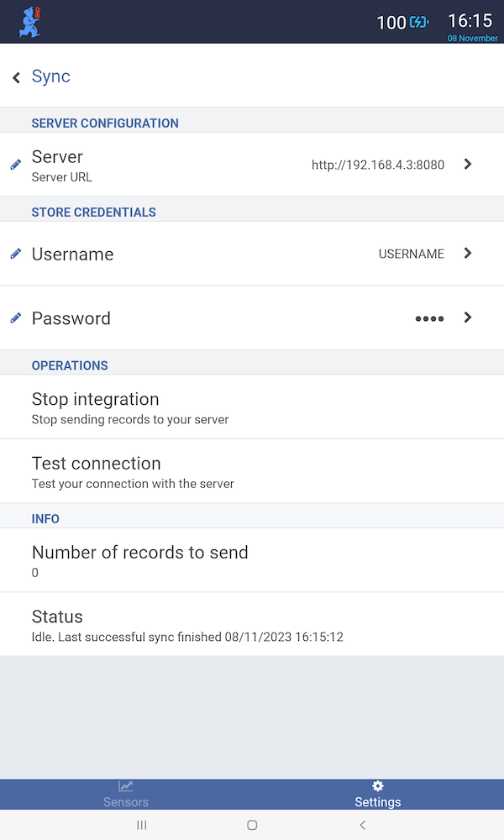Tap the Username label
This screenshot has width=504, height=840.
72,254
